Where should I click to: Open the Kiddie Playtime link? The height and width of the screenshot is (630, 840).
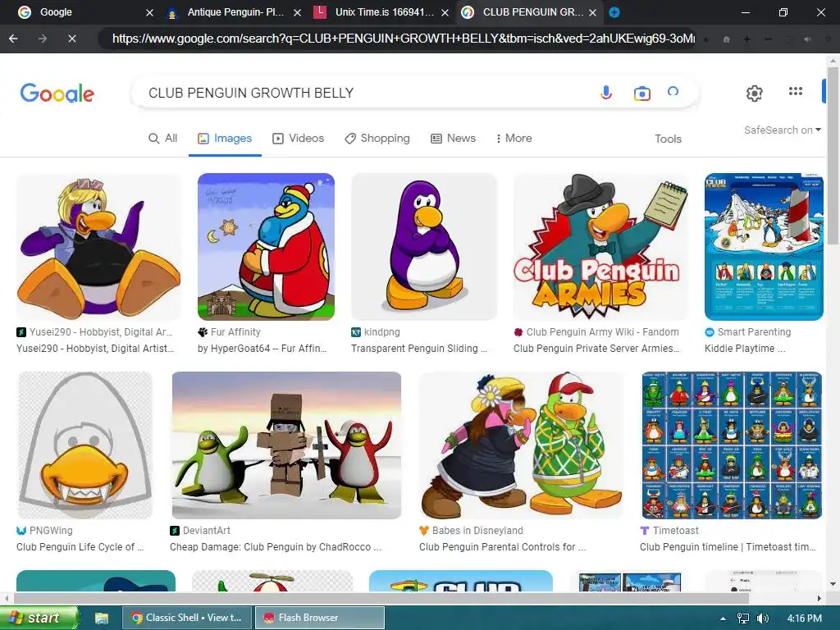(x=745, y=348)
